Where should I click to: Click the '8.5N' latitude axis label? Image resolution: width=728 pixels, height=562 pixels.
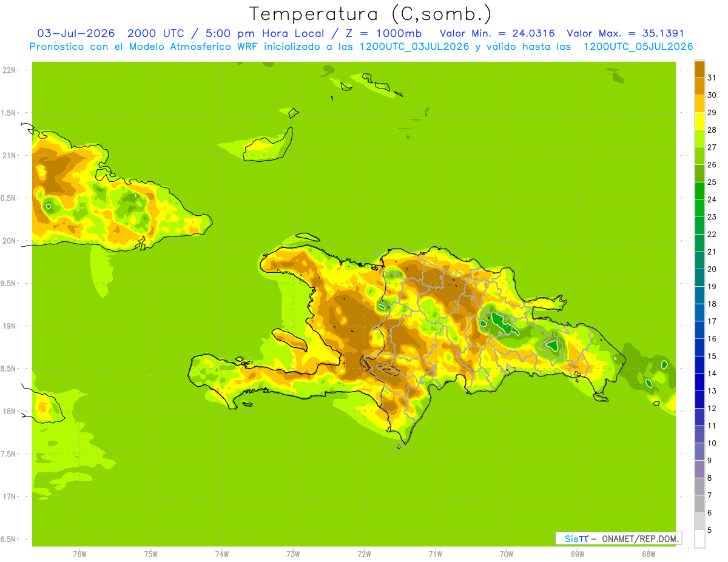coord(9,369)
